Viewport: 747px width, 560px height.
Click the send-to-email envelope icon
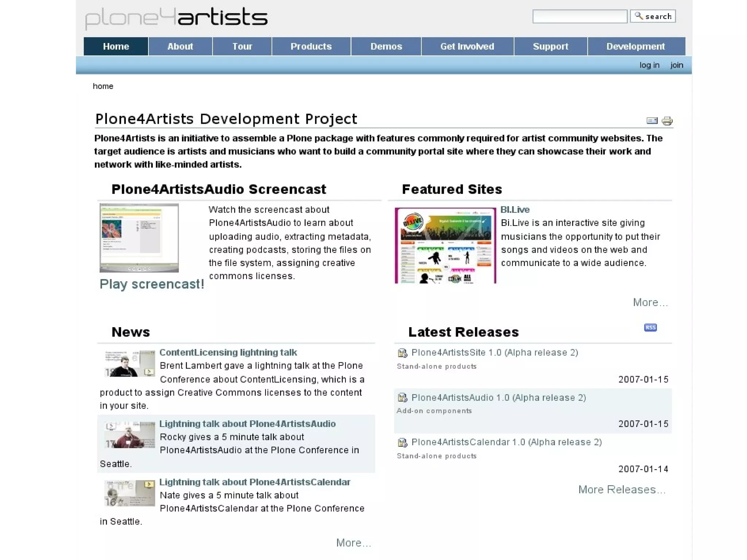[x=651, y=121]
